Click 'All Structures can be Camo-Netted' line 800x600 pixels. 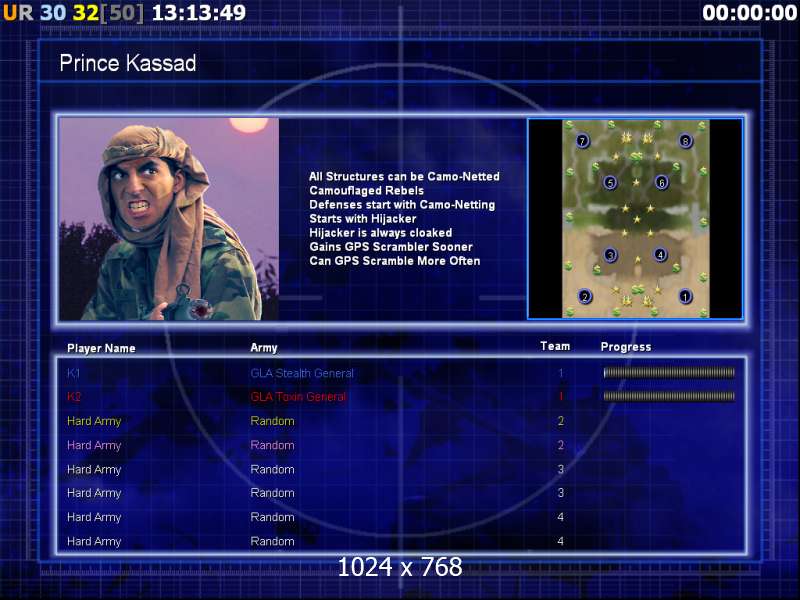click(404, 177)
